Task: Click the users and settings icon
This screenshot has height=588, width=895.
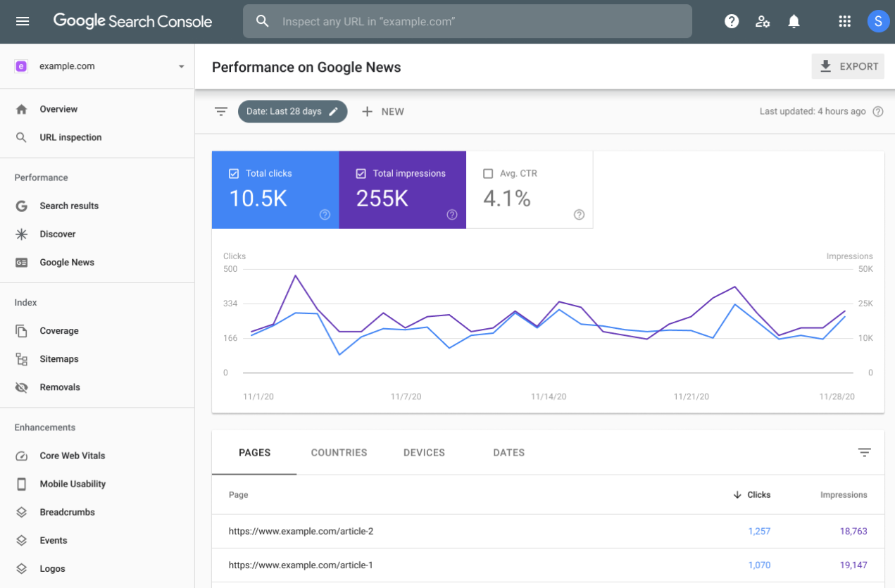Action: point(763,21)
